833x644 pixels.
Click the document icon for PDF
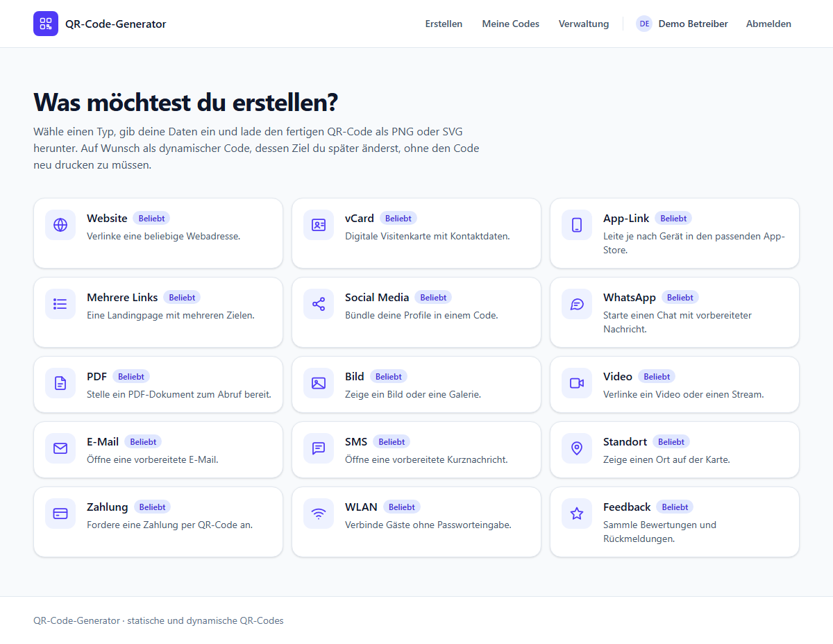[x=60, y=383]
